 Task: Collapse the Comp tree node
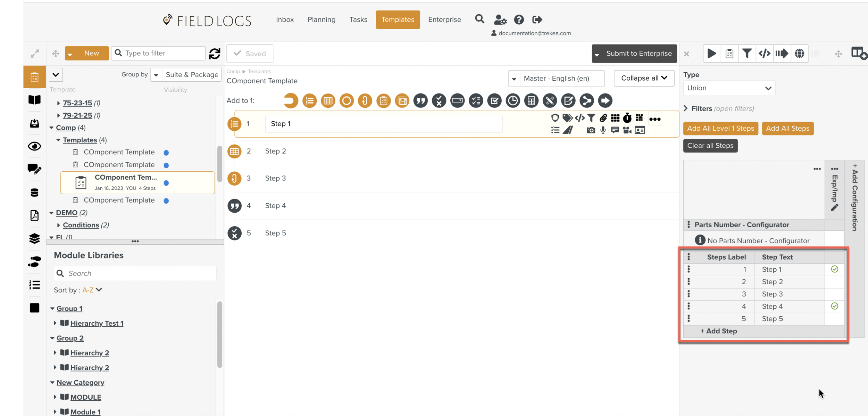[x=51, y=128]
